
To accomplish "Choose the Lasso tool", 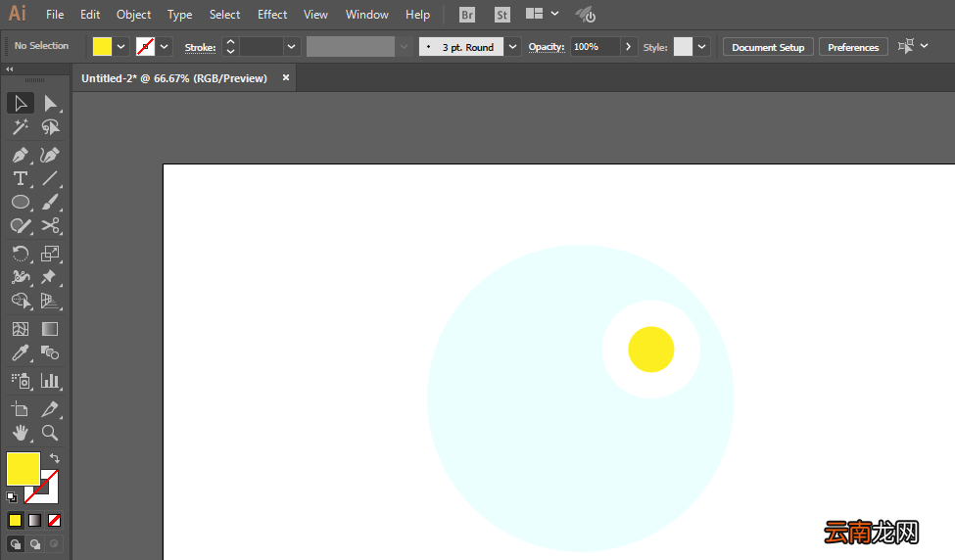I will click(x=50, y=126).
